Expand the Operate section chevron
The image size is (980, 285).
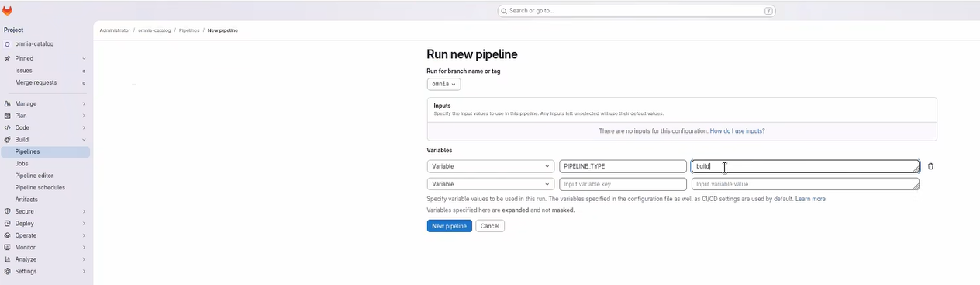(84, 235)
